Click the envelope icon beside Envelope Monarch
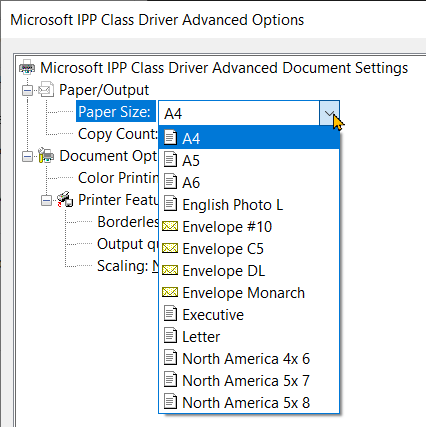426x427 pixels. click(170, 292)
